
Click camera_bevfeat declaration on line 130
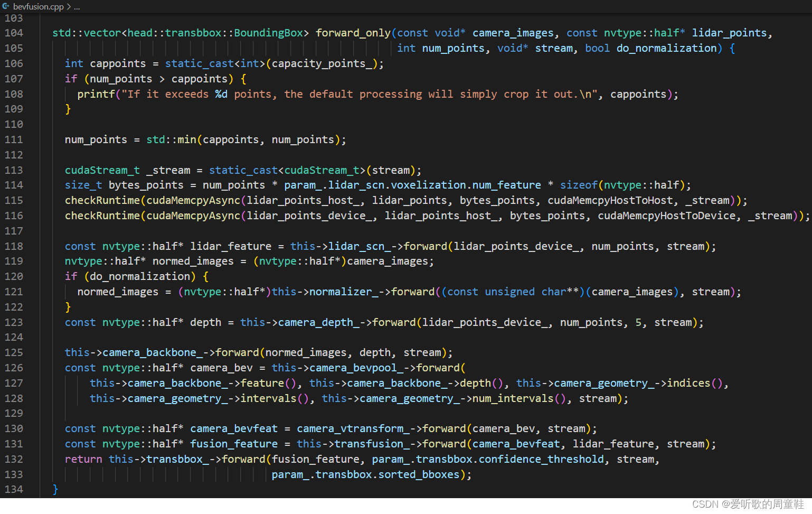[x=234, y=428]
